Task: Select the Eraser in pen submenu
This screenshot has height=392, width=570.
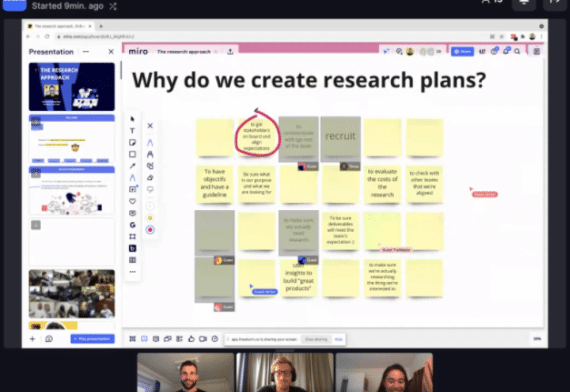Action: [x=150, y=177]
